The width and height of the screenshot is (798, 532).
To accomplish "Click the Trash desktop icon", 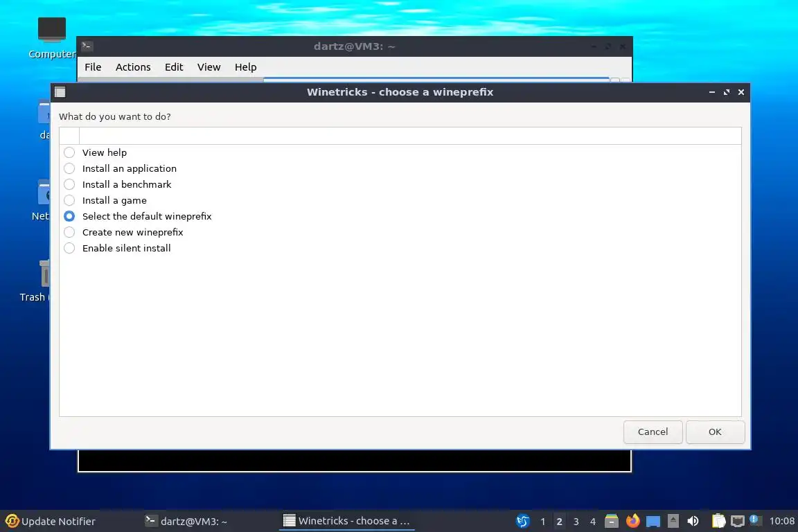I will point(35,281).
